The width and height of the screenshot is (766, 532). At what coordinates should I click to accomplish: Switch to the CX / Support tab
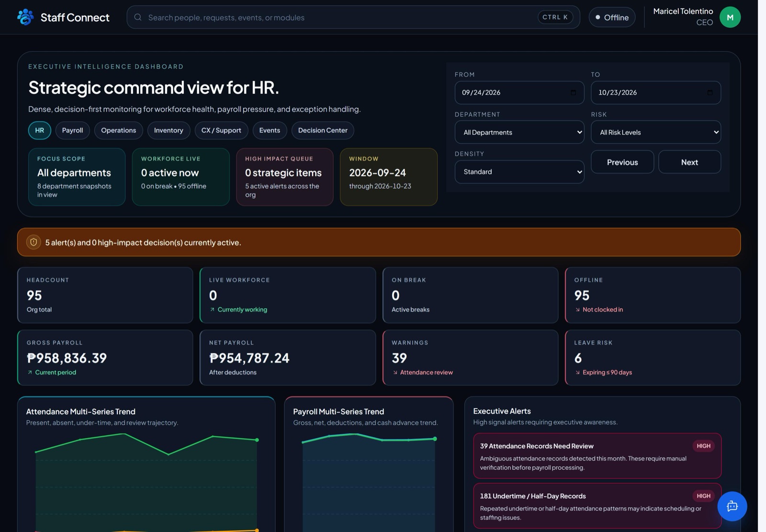pyautogui.click(x=221, y=130)
